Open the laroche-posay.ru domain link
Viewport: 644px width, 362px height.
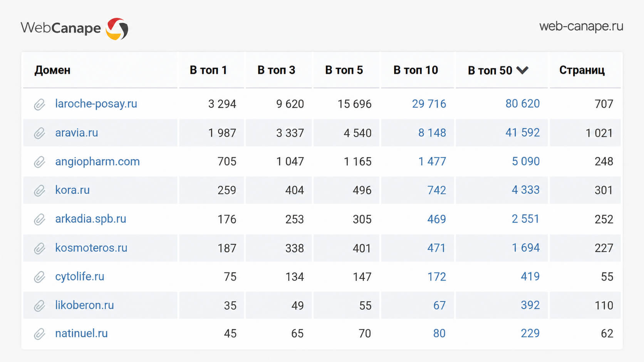(x=96, y=103)
